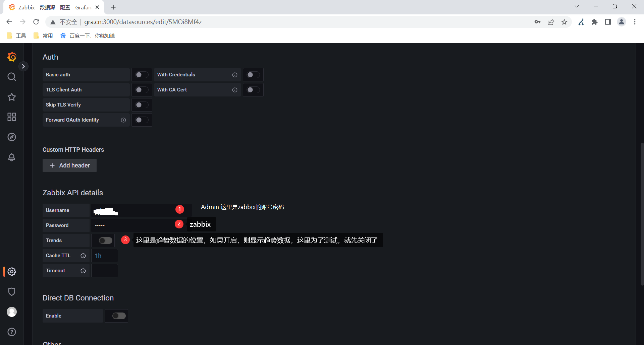Expand the Grafana side menu arrow
This screenshot has height=345, width=644.
(23, 66)
